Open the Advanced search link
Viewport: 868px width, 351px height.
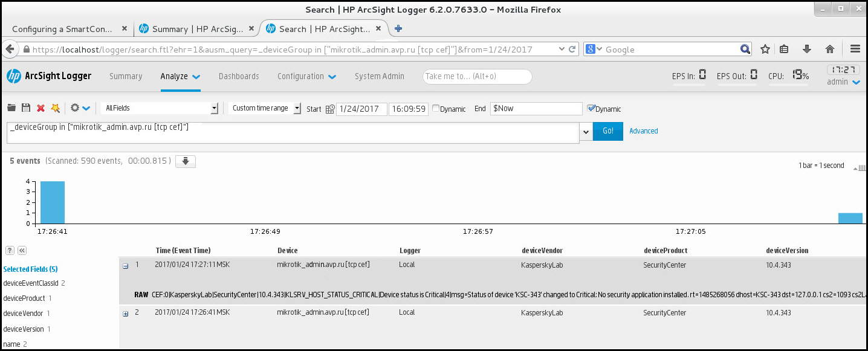pyautogui.click(x=643, y=130)
